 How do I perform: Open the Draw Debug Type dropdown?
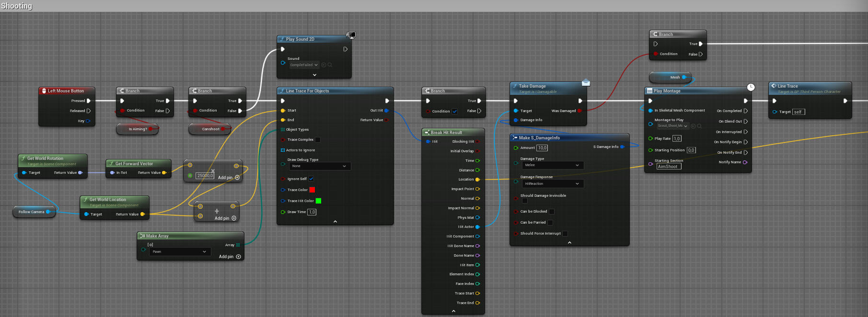[x=320, y=166]
